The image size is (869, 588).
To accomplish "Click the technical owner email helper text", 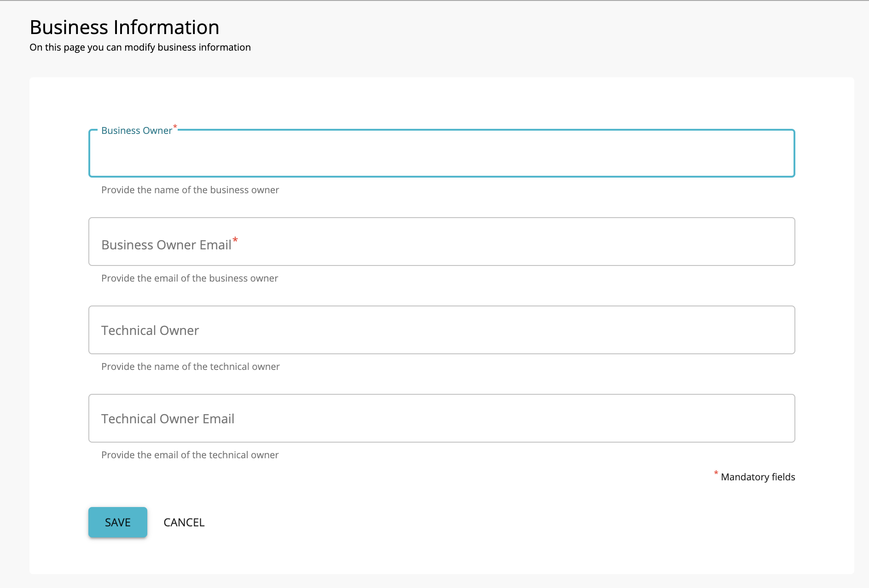I will tap(190, 455).
